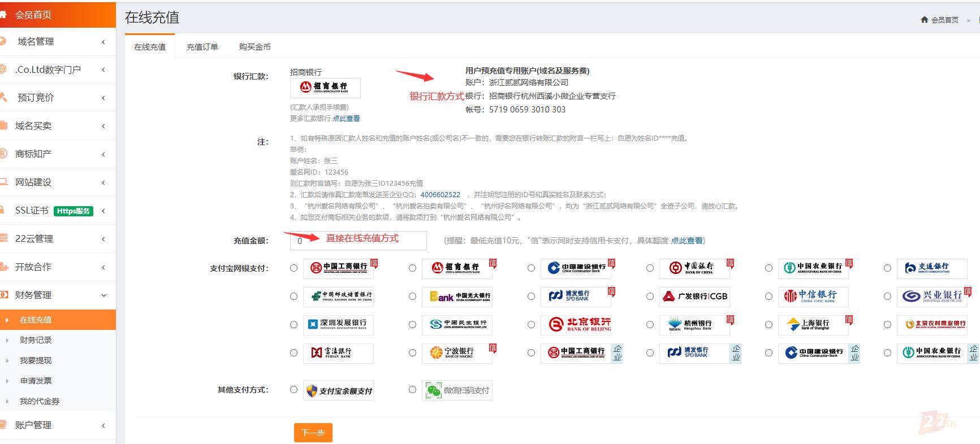The height and width of the screenshot is (444, 980).
Task: Click the personal 浦发银行 SPD Bank logo
Action: pyautogui.click(x=576, y=297)
